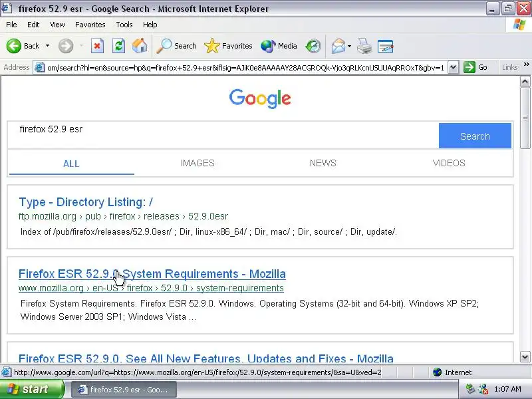Click ftp.mozilla.org breadcrumb URL text
The height and width of the screenshot is (399, 532).
click(x=123, y=216)
